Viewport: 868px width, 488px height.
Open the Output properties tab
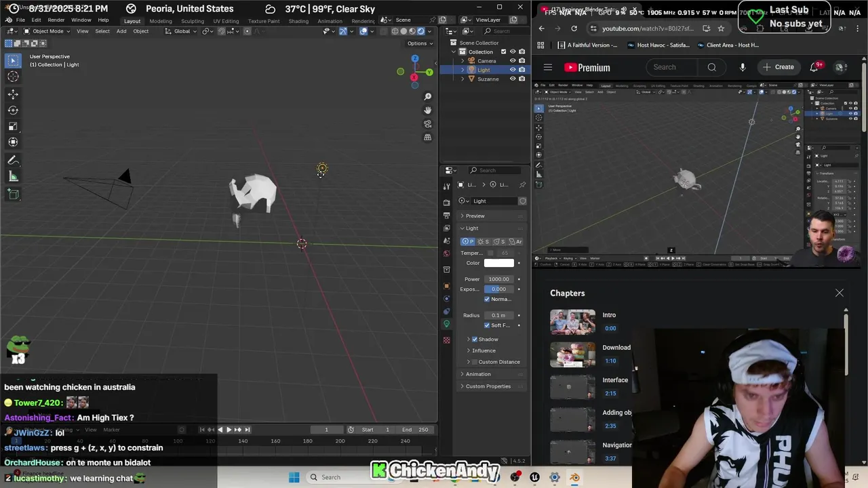point(446,215)
